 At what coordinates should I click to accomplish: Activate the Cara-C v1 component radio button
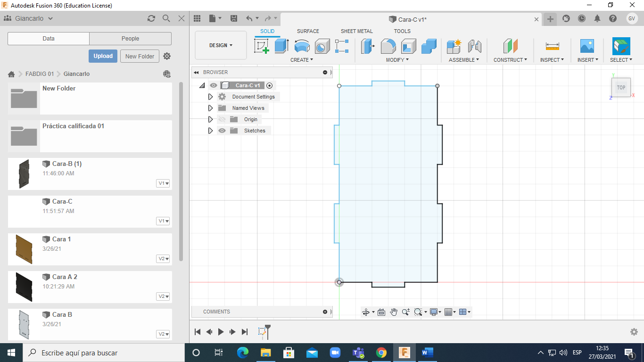[269, 85]
